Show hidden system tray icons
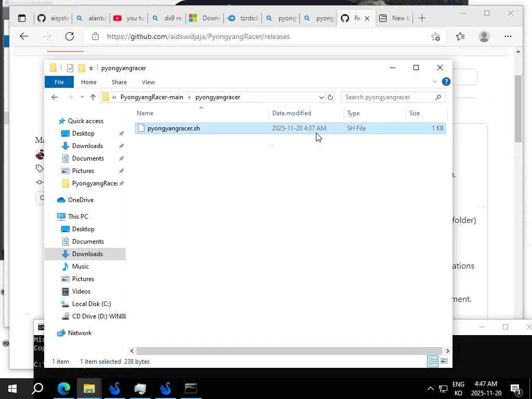The image size is (532, 399). click(x=430, y=389)
